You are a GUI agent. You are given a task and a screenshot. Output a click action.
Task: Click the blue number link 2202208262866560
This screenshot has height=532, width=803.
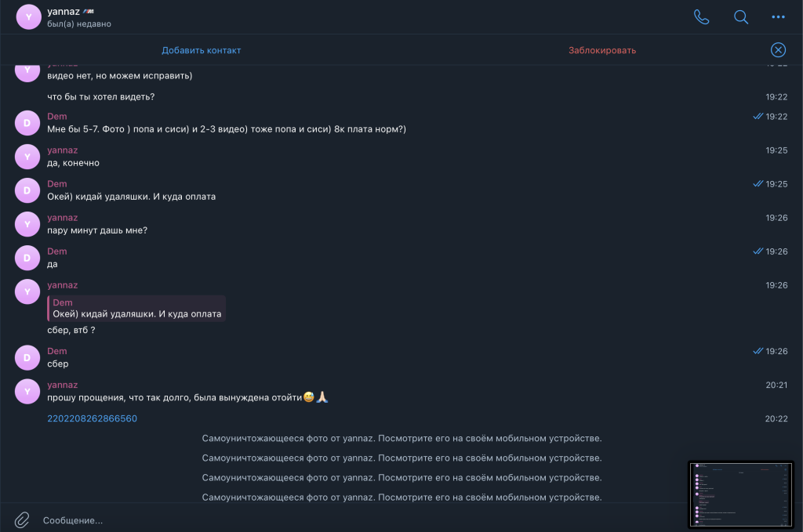[92, 418]
